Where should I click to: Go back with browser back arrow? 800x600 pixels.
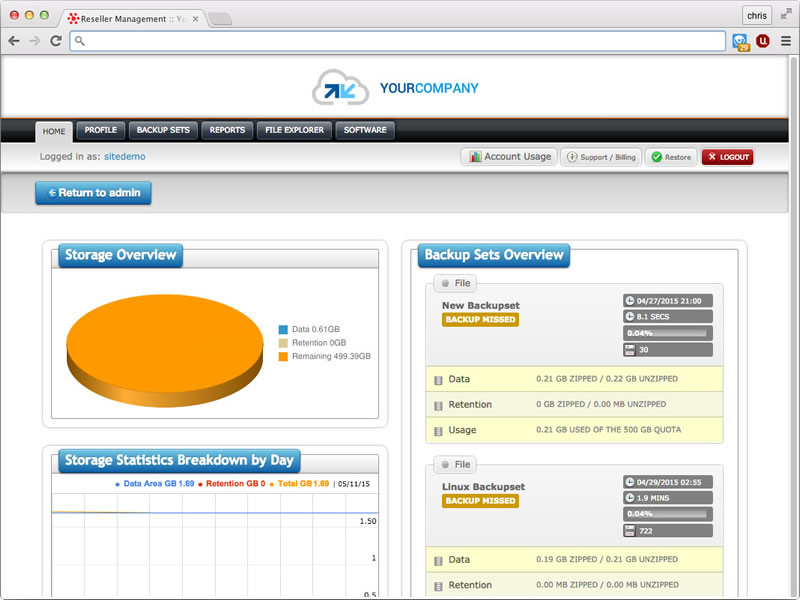click(14, 41)
